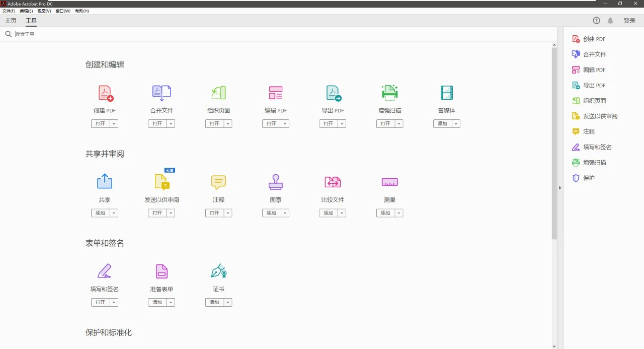
Task: Collapse the right pane with arrow handle
Action: pos(560,188)
